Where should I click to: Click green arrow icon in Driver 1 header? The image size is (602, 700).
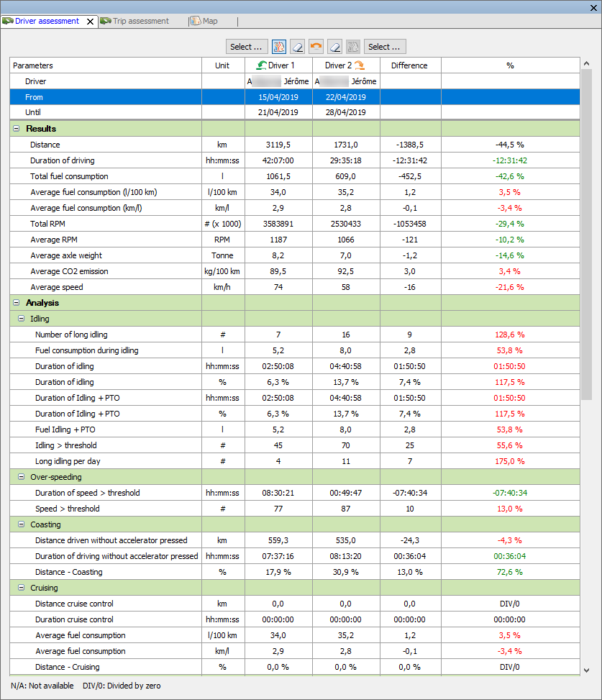pos(262,65)
